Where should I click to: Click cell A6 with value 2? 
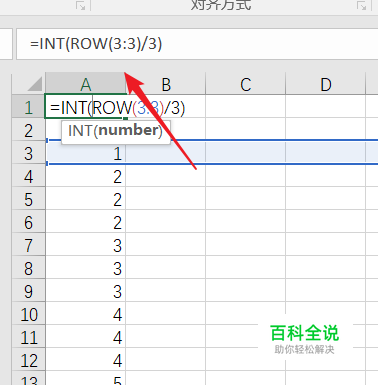(x=85, y=222)
